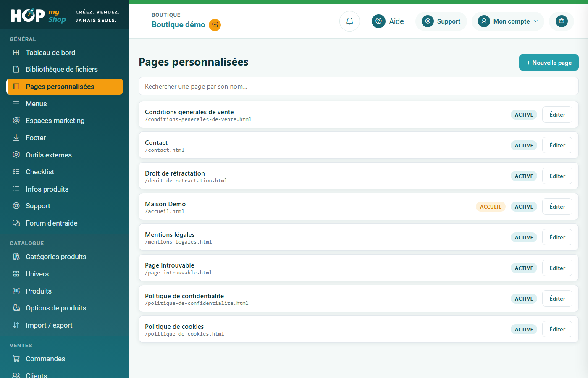This screenshot has height=378, width=588.
Task: Click the Tableau de bord grid icon
Action: [x=16, y=52]
